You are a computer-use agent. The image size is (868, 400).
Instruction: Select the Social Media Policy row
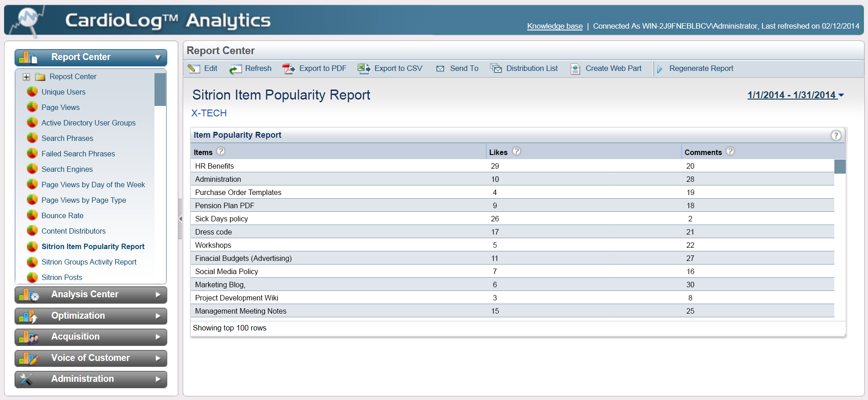click(x=513, y=271)
